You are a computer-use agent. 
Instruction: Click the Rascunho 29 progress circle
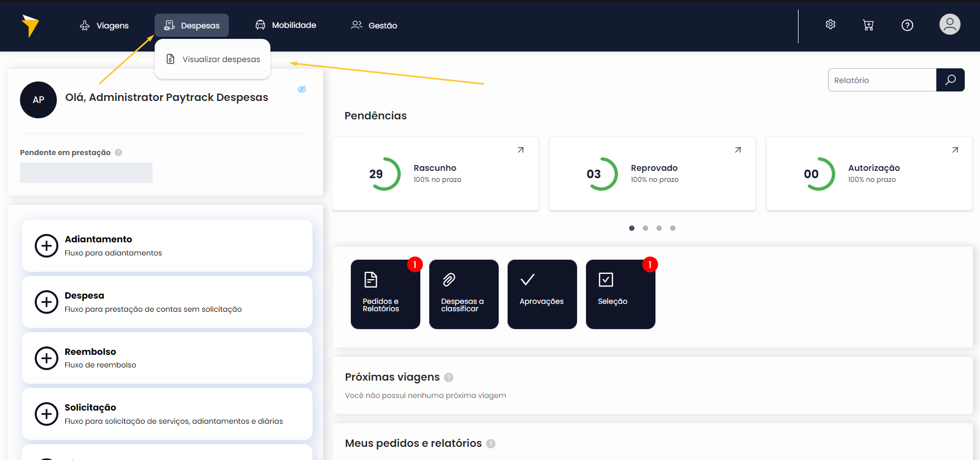click(x=383, y=174)
